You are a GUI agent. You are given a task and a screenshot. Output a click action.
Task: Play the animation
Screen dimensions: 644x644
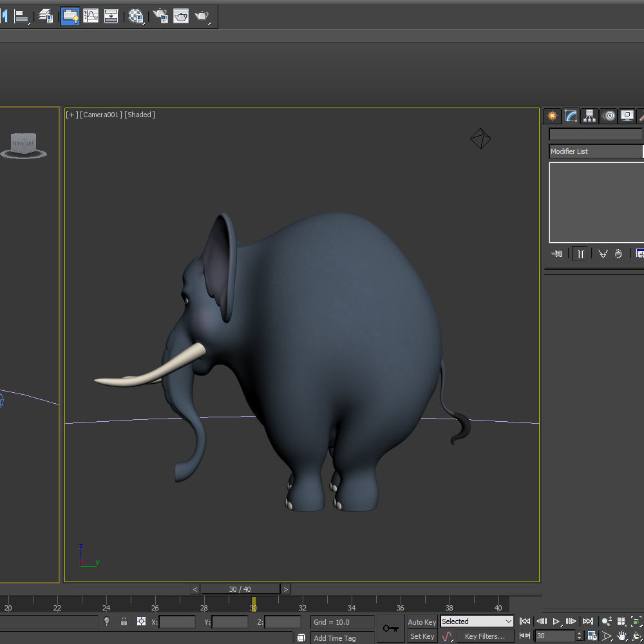point(556,621)
